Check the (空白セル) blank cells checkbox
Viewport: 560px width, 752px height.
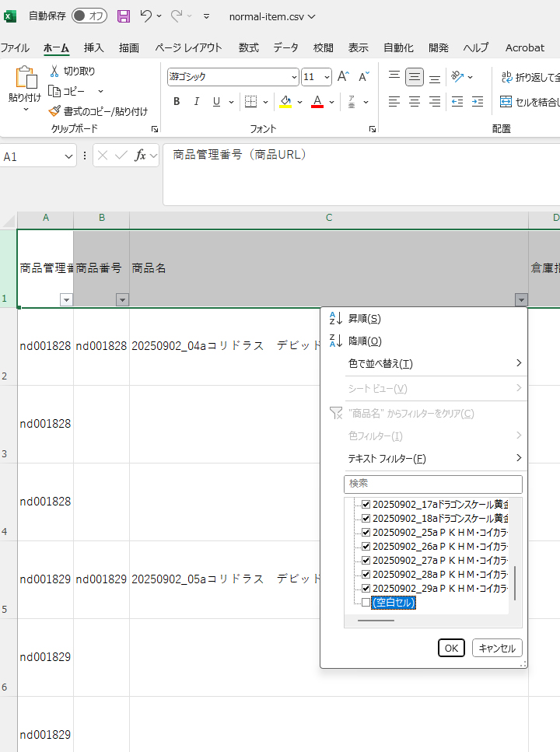[366, 603]
